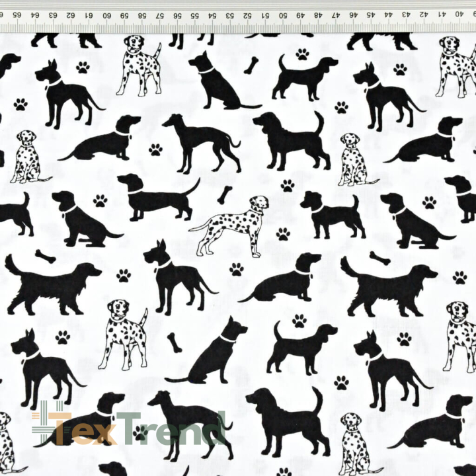476x476 pixels.
Task: Select the 40 mark on the ruler
Action: pos(459,14)
